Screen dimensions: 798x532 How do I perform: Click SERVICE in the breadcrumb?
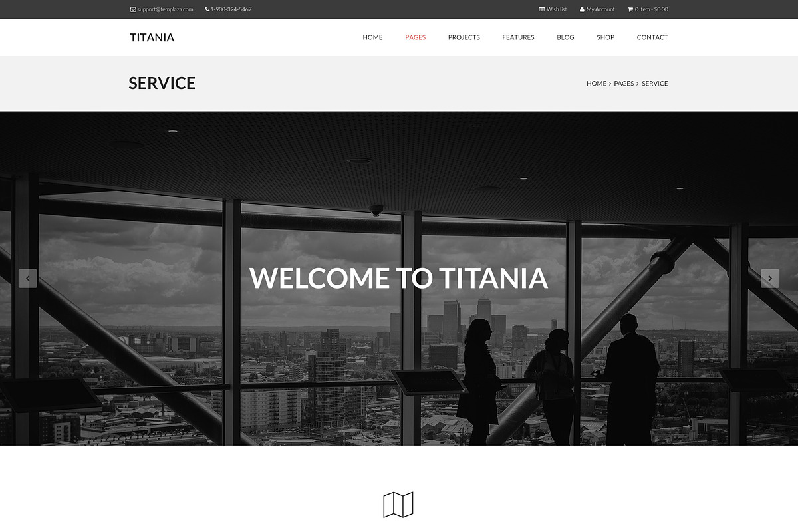[654, 84]
